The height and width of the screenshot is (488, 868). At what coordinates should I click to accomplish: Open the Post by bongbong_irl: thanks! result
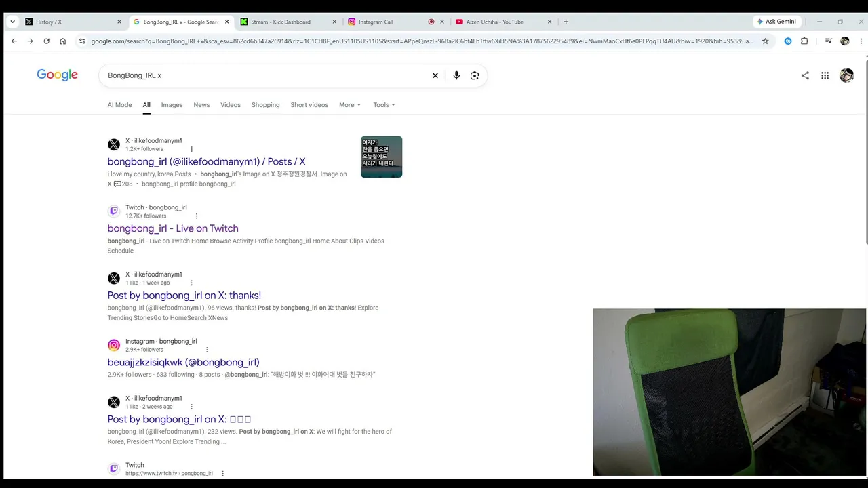click(184, 296)
